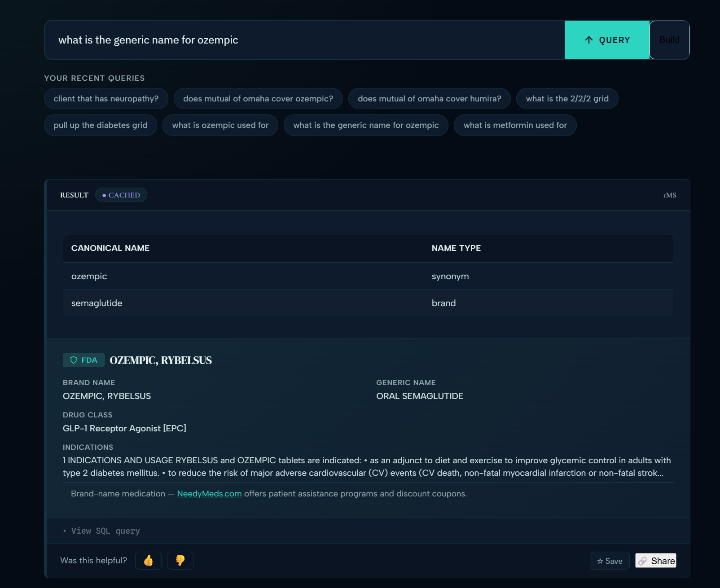Click the thumbs up helpful icon
Image resolution: width=720 pixels, height=588 pixels.
148,561
